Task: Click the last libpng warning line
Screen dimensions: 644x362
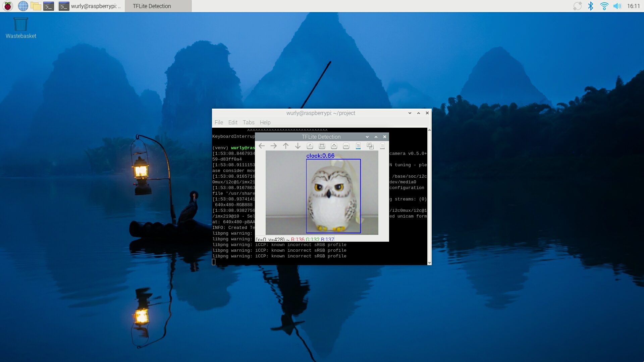Action: point(279,256)
